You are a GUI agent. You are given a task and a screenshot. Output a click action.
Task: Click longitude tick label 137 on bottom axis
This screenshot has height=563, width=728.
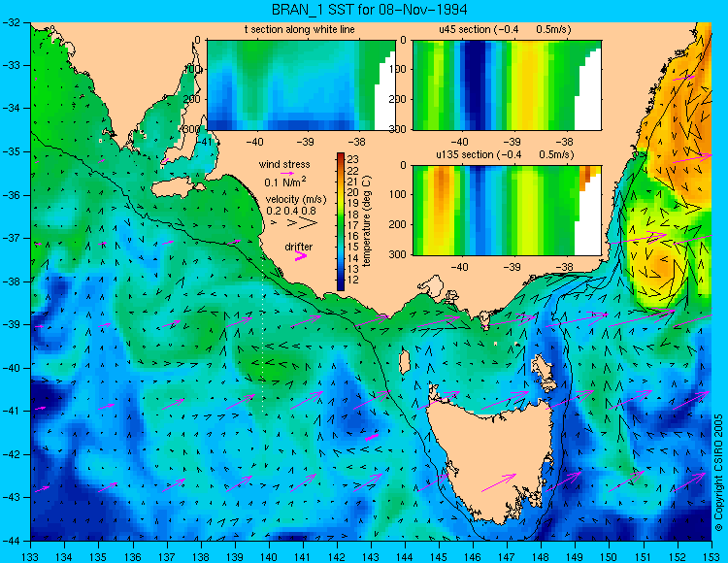click(x=167, y=556)
